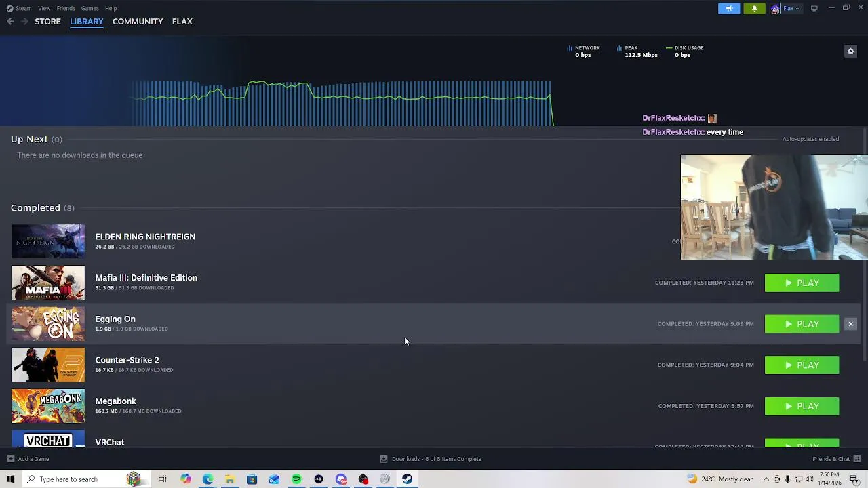The height and width of the screenshot is (488, 868).
Task: Click the VRChat title
Action: [x=110, y=443]
